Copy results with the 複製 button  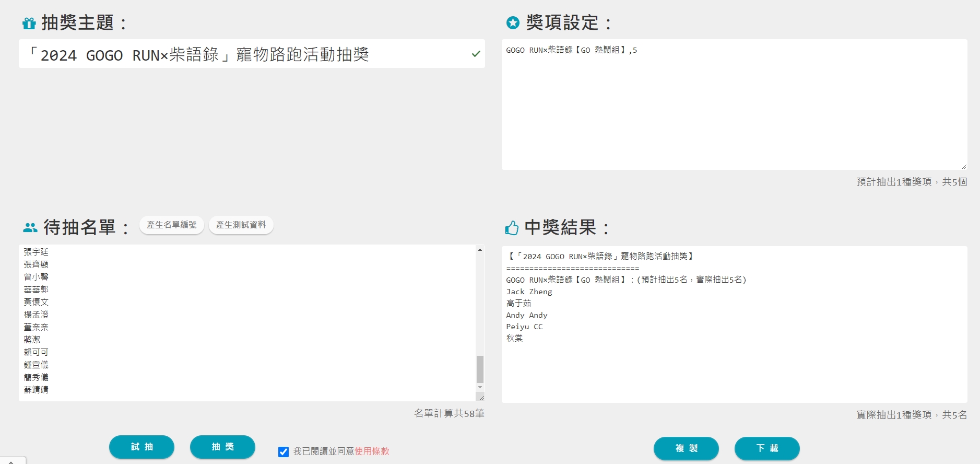click(686, 448)
